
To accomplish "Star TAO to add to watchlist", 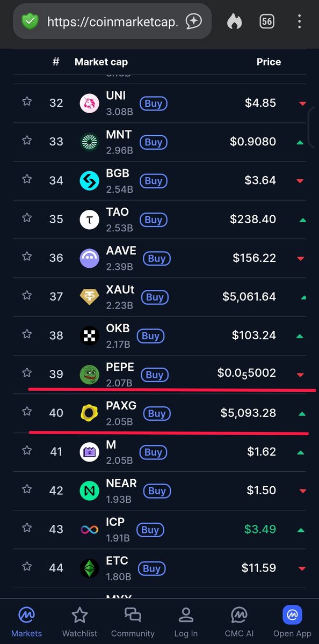I will (27, 218).
